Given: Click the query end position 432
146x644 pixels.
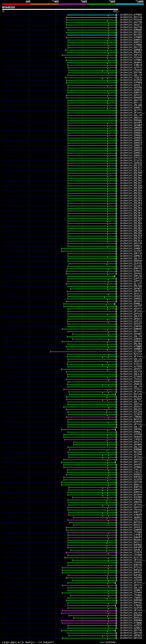Looking at the screenshot, I should coord(115,11).
